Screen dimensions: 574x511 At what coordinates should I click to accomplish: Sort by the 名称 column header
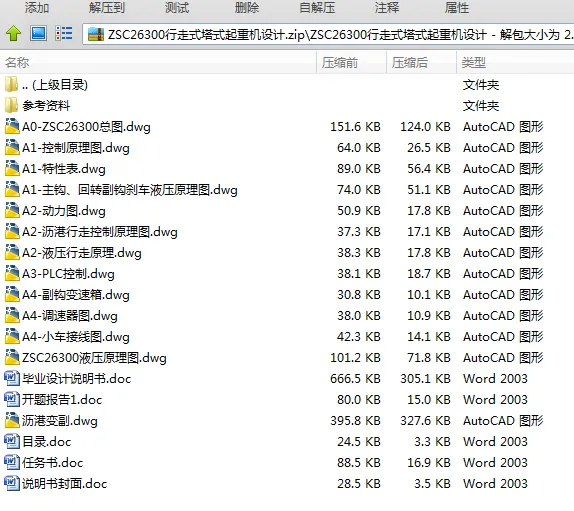158,63
